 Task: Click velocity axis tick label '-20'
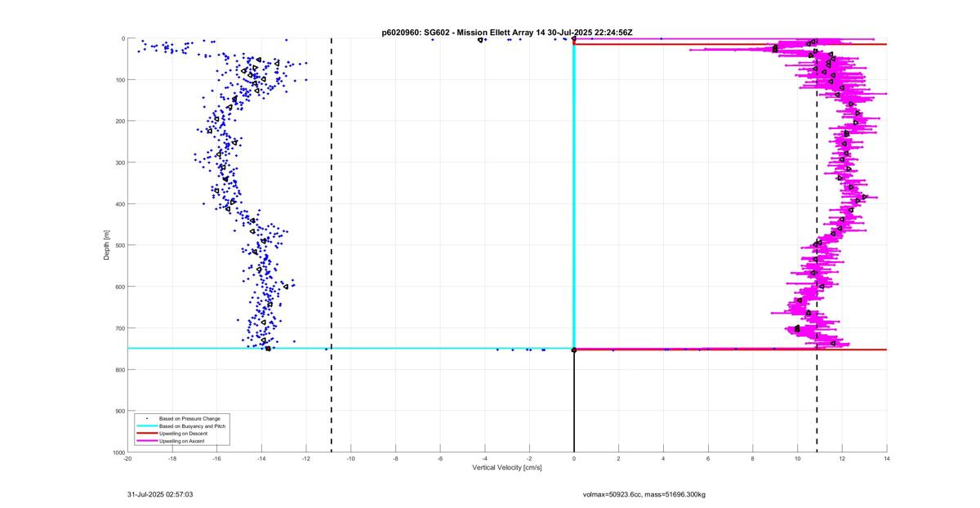[127, 458]
